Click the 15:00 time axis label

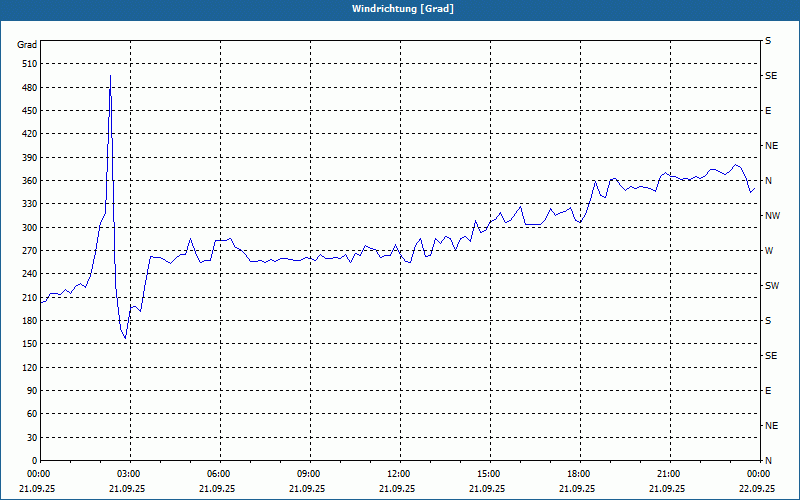[490, 474]
